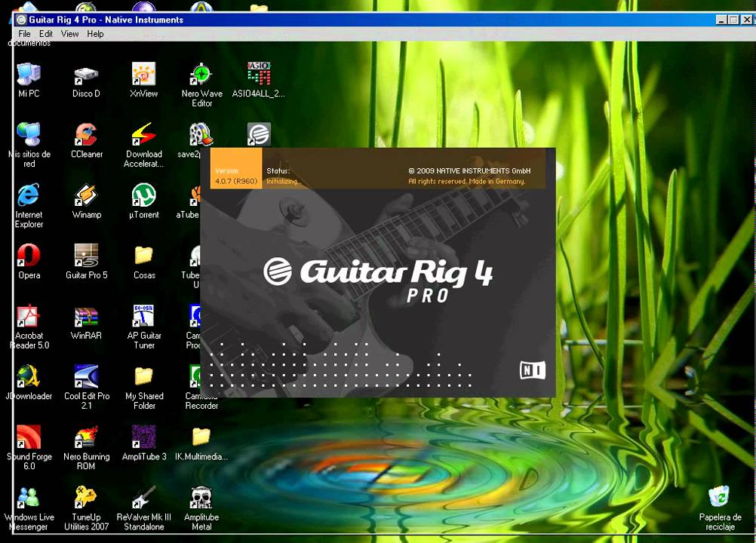Select the Sound Forge 6.0 icon
The image size is (756, 543).
(29, 437)
